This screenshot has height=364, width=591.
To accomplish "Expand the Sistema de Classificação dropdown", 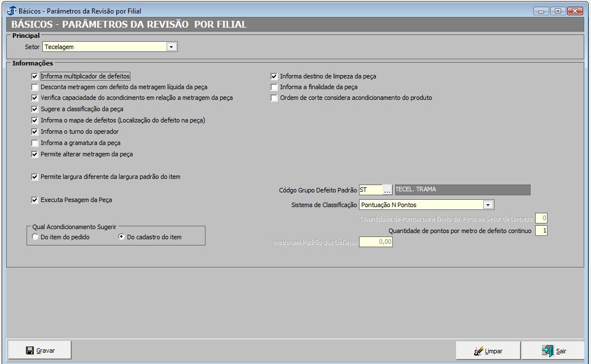I will 488,205.
